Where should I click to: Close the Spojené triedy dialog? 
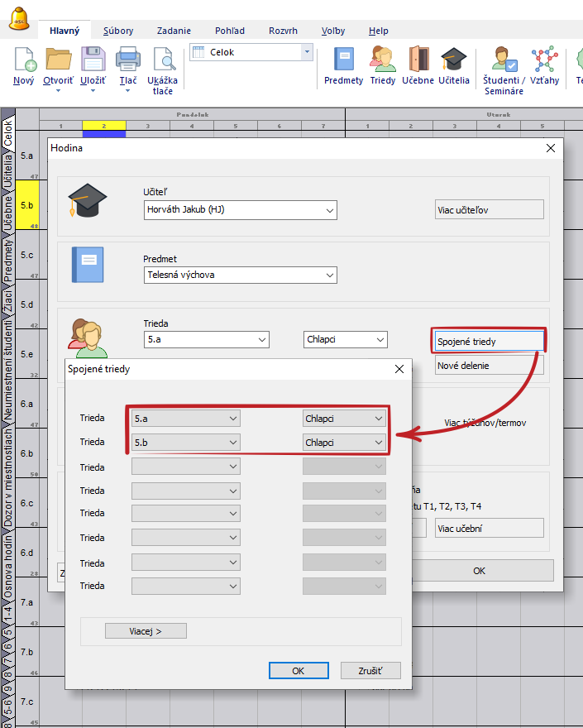tap(399, 369)
